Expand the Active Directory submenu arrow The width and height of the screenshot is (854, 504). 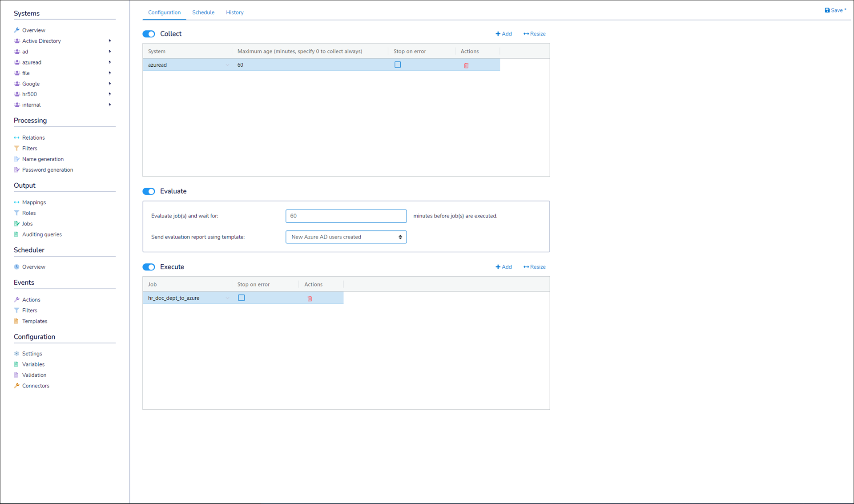coord(110,41)
